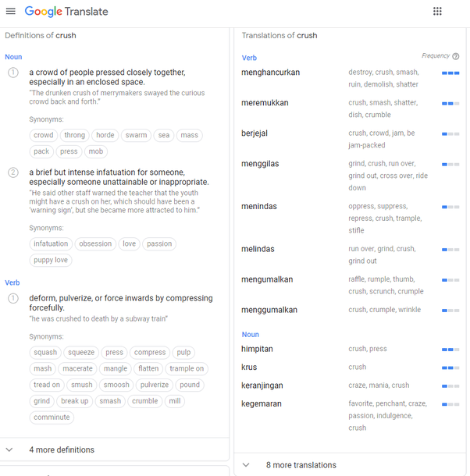Click the 'comminute' synonym chip

tap(52, 417)
